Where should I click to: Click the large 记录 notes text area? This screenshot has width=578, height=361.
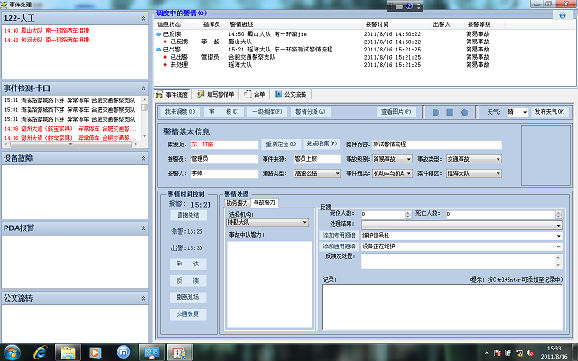442,307
